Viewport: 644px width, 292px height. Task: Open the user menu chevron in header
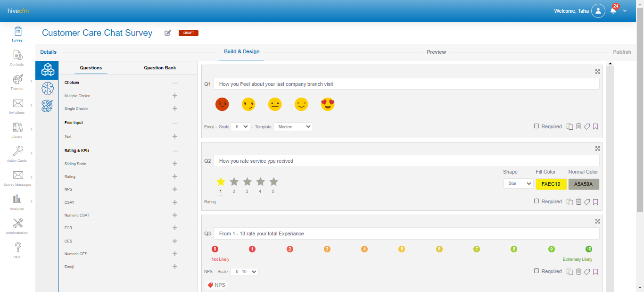pos(625,11)
